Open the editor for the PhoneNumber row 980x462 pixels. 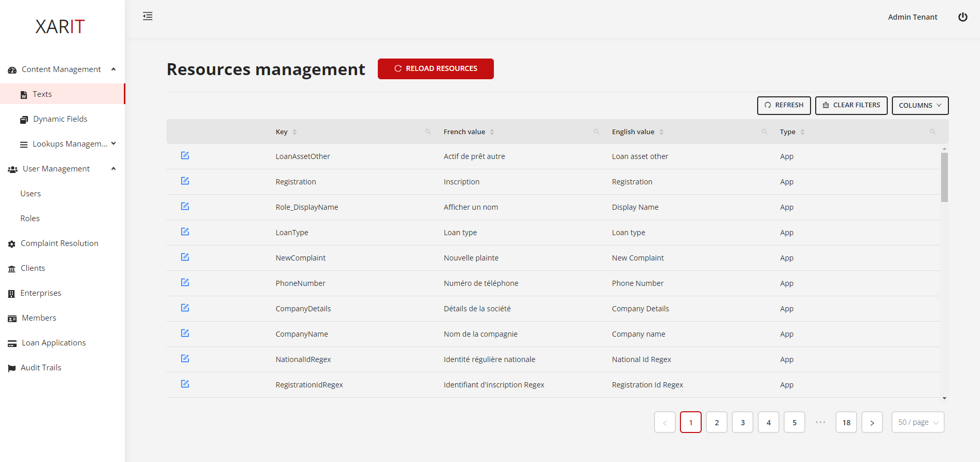[x=185, y=282]
